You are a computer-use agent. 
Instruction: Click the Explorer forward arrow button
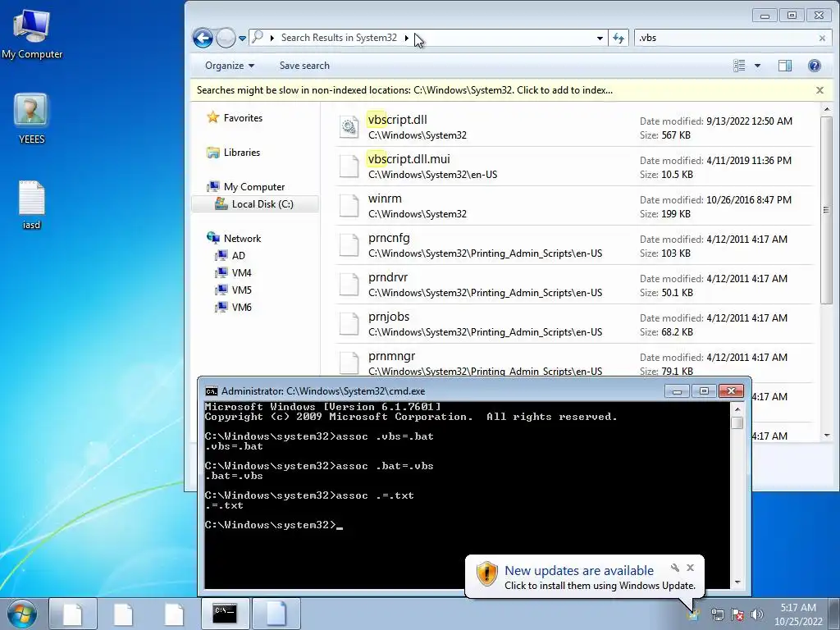click(226, 38)
